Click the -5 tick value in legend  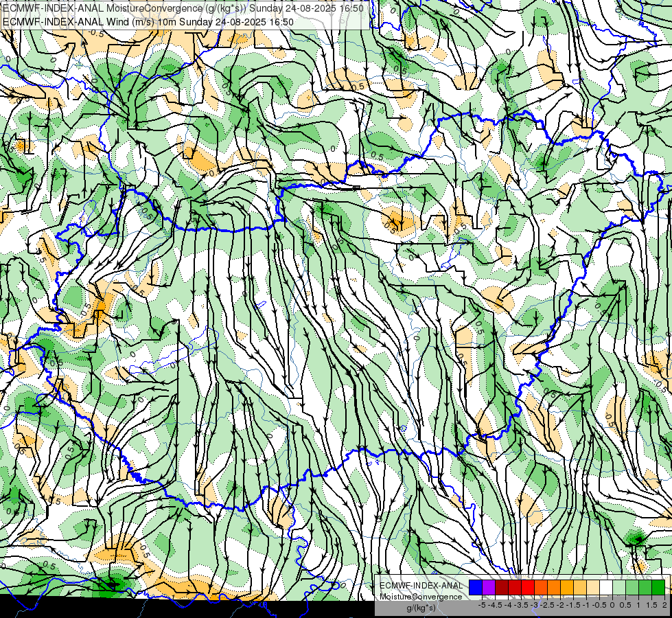coord(482,605)
